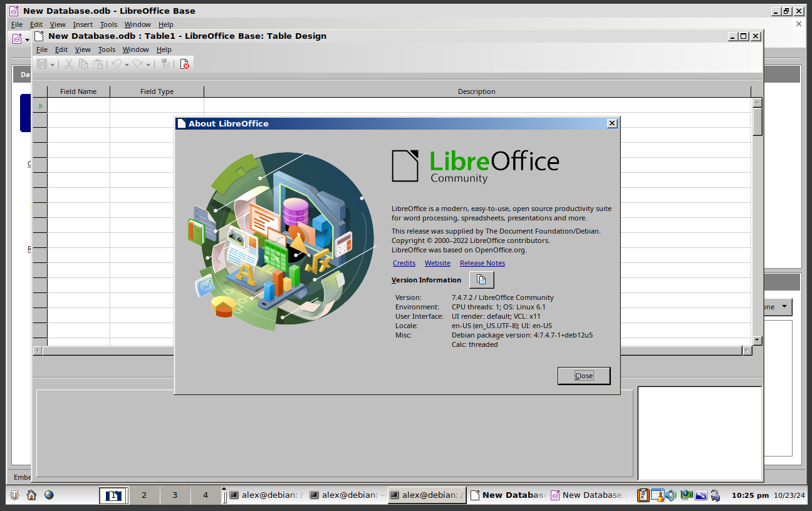
Task: Expand the Undo history dropdown arrow
Action: [x=127, y=65]
